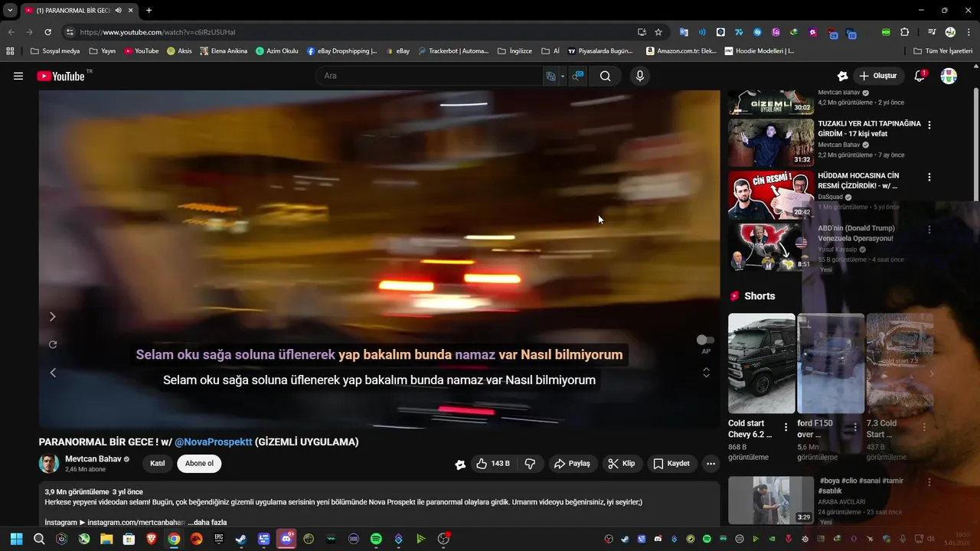The height and width of the screenshot is (551, 980).
Task: Click the caption search icon beside search box
Action: pyautogui.click(x=578, y=76)
